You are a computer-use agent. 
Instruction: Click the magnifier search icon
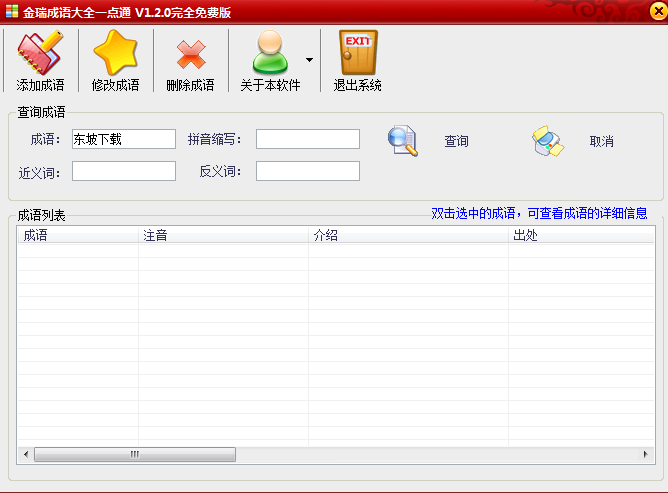point(403,141)
